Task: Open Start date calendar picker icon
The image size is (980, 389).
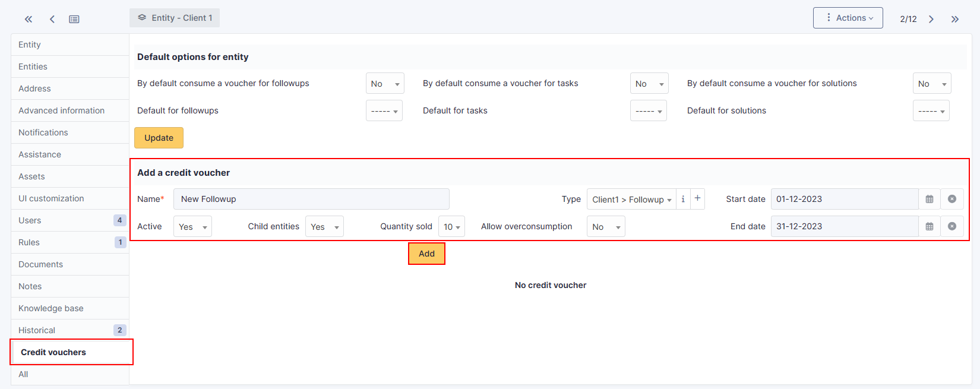Action: tap(930, 199)
